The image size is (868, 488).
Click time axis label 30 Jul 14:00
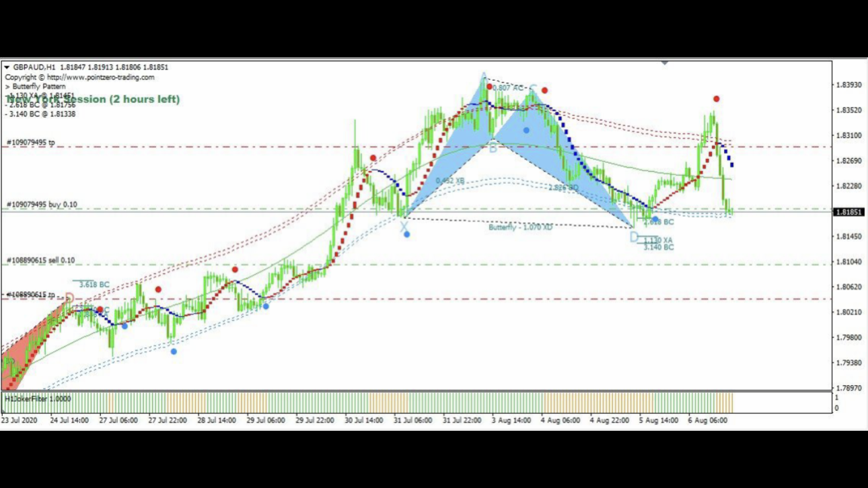click(x=364, y=420)
